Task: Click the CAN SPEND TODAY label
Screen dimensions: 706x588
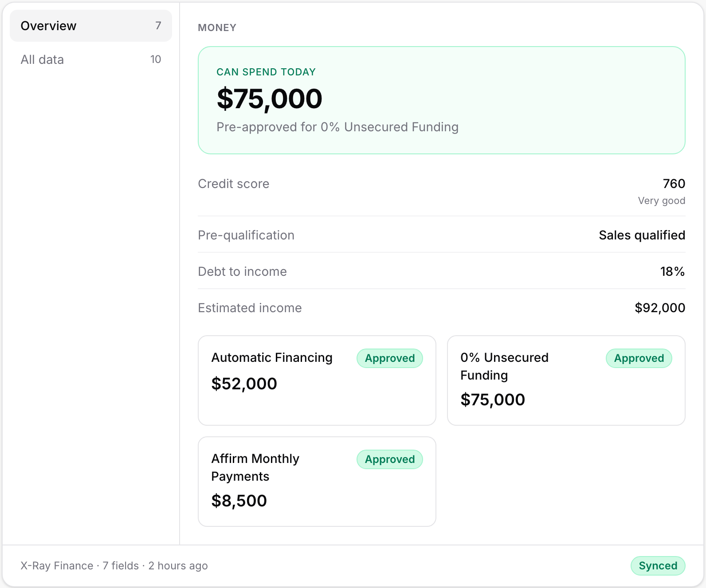Action: pyautogui.click(x=266, y=72)
